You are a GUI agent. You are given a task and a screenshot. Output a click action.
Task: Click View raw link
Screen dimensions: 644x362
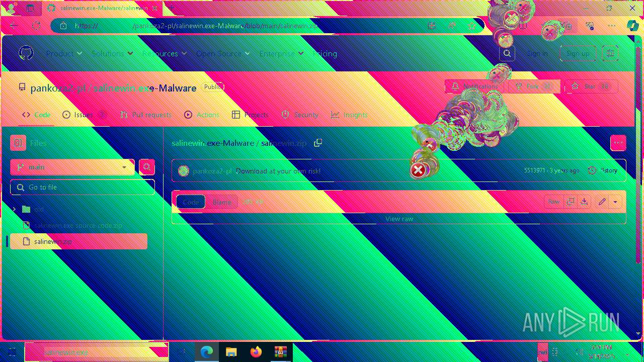(x=399, y=219)
